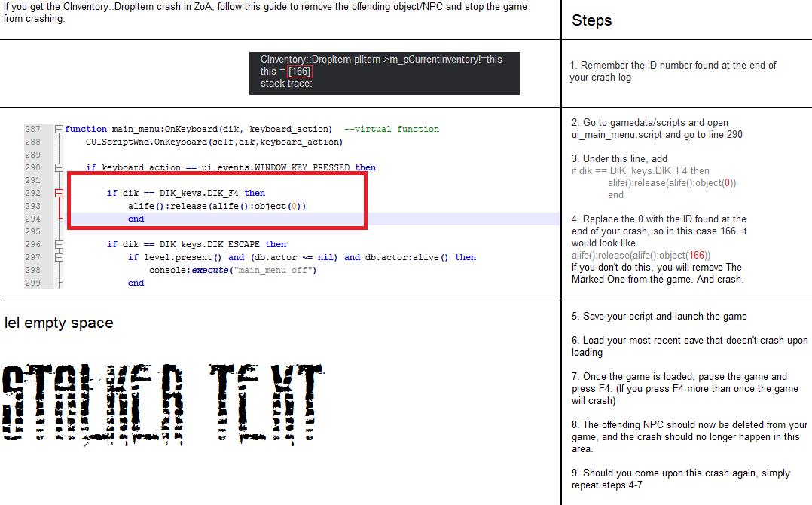Click the 'WINDOW_KEY_PRESSED' condition line
812x505 pixels.
click(x=231, y=167)
